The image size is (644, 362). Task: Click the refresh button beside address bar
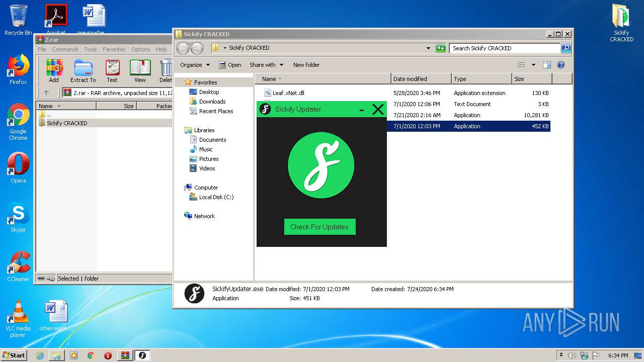pos(441,48)
